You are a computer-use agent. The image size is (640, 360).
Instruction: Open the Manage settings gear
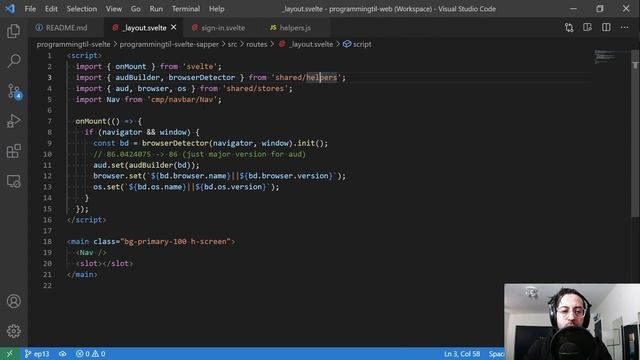point(13,331)
